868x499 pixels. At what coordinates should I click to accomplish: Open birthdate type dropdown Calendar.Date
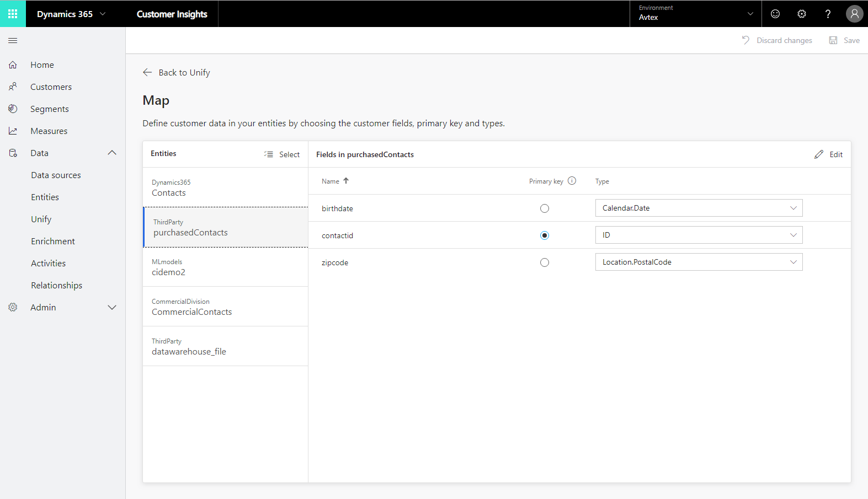click(x=699, y=208)
